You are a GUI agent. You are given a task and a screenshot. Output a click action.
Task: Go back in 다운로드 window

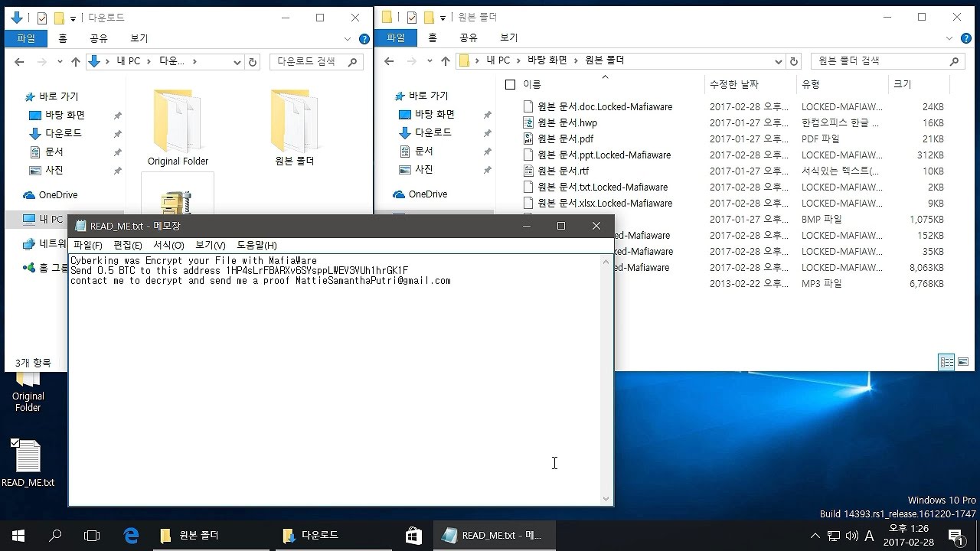(x=19, y=62)
